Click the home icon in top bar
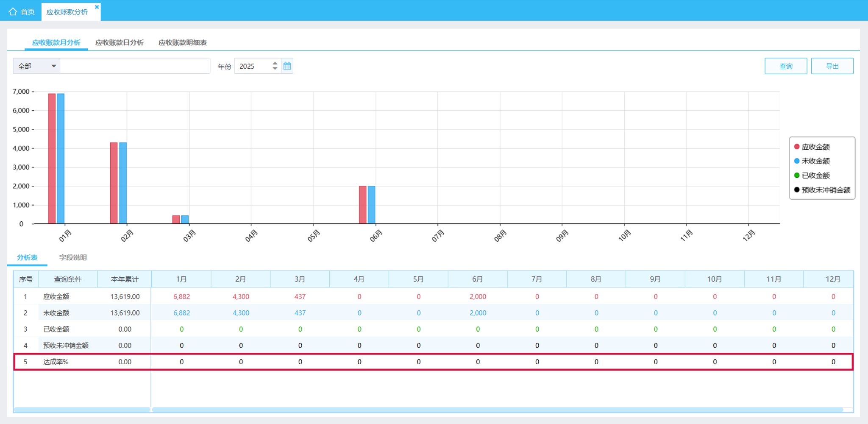Image resolution: width=868 pixels, height=424 pixels. pyautogui.click(x=13, y=11)
